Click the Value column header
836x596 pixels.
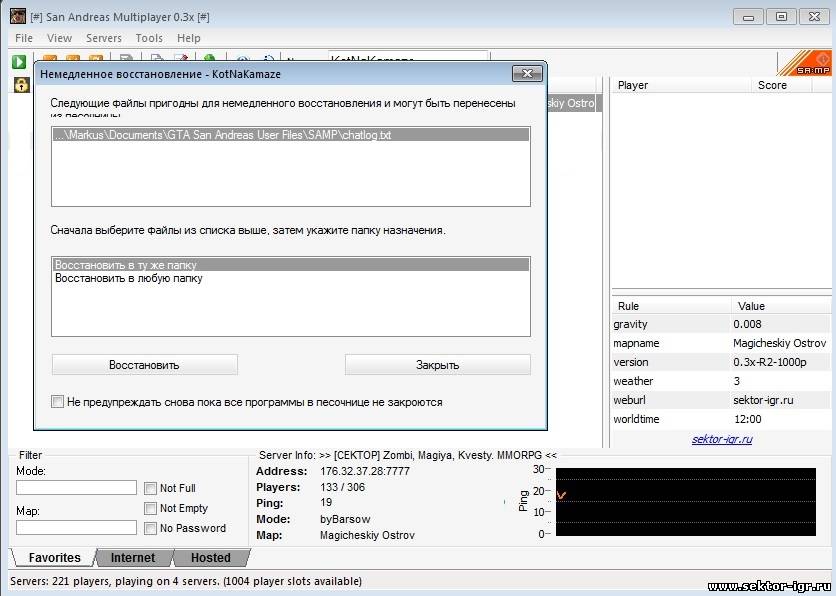[781, 306]
